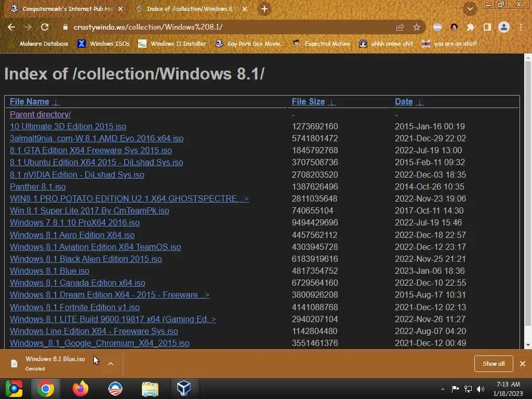Open canceled Windows 8.1 Blue.iso download item
532x399 pixels.
click(x=54, y=363)
